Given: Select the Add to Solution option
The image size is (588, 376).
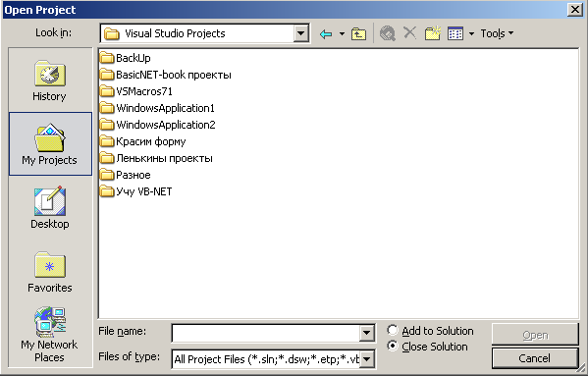Looking at the screenshot, I should (393, 330).
